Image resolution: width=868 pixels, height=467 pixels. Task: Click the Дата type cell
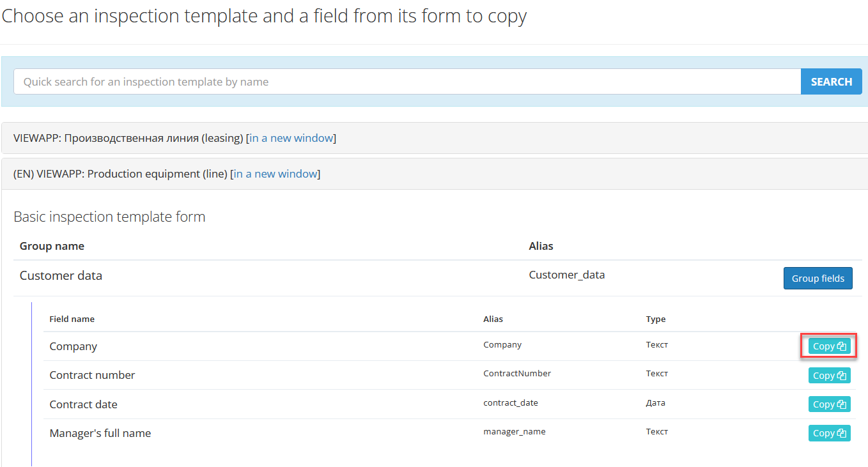click(x=656, y=402)
